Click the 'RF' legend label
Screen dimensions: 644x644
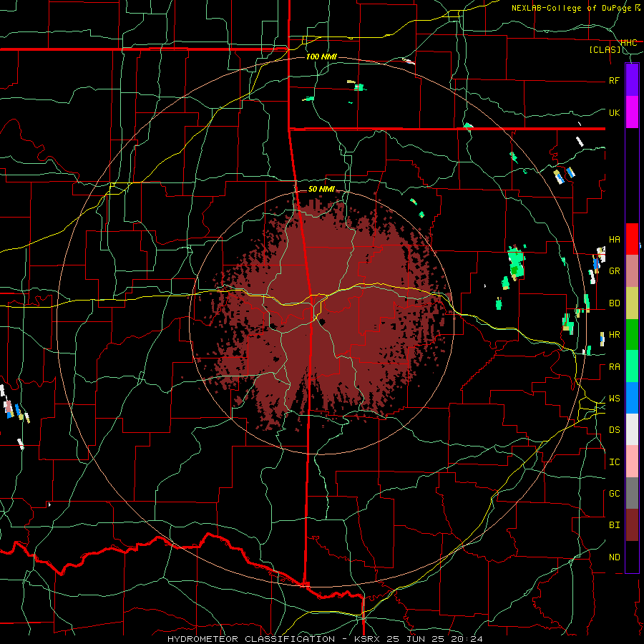[x=614, y=80]
